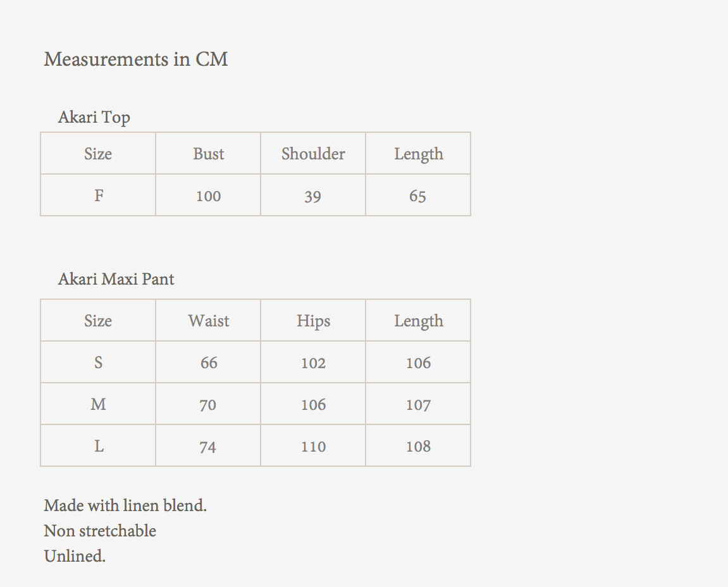Select the size L row label

pyautogui.click(x=99, y=446)
